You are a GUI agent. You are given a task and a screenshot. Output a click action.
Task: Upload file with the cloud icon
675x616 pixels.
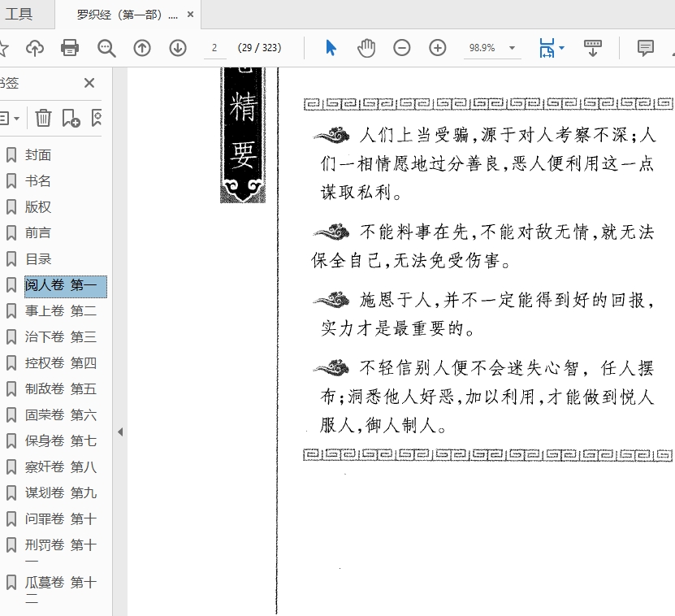(35, 48)
